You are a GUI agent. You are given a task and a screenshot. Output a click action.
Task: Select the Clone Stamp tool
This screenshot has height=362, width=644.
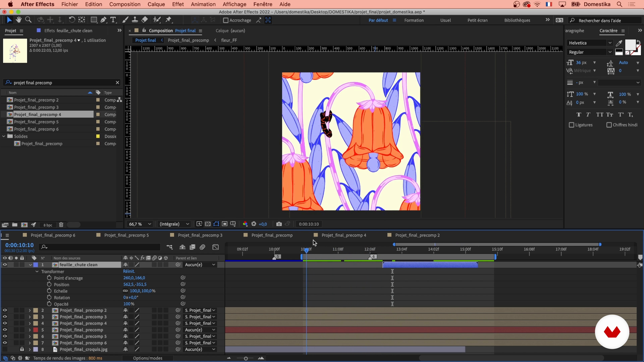[x=135, y=20]
